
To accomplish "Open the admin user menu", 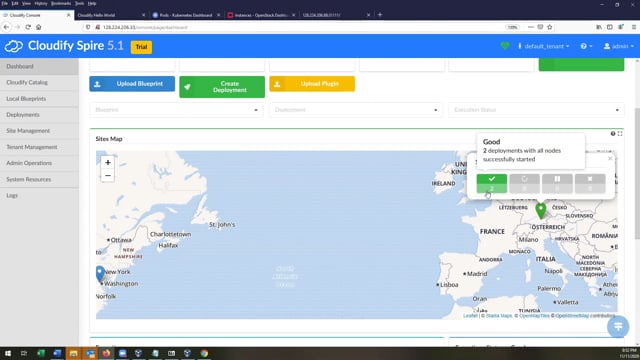I will [x=619, y=47].
